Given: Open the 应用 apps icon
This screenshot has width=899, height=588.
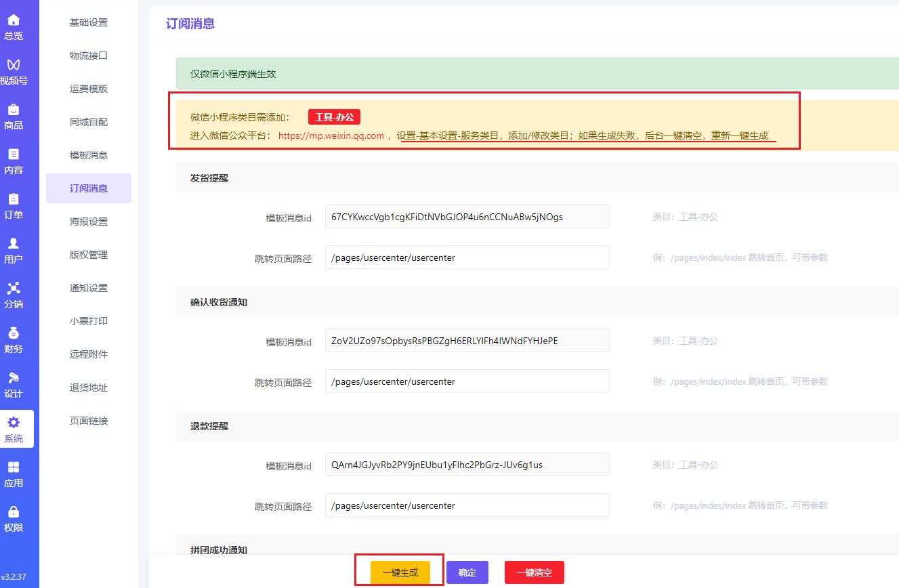Looking at the screenshot, I should 15,474.
